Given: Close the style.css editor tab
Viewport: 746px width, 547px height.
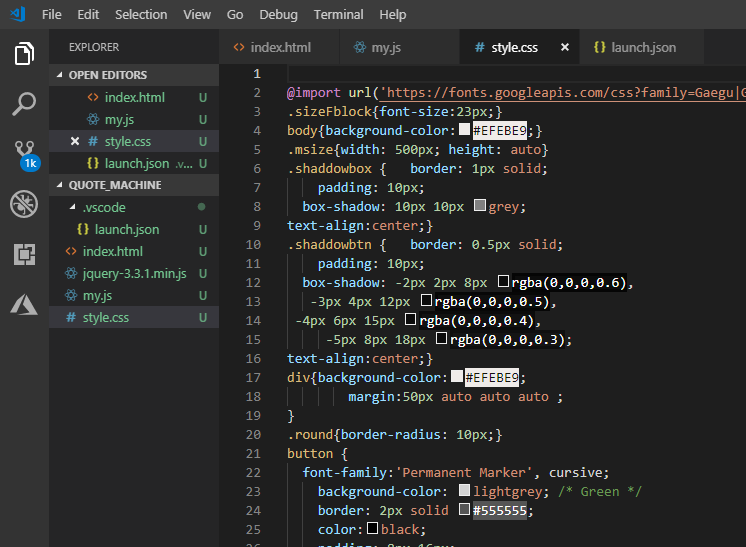Looking at the screenshot, I should click(x=565, y=47).
